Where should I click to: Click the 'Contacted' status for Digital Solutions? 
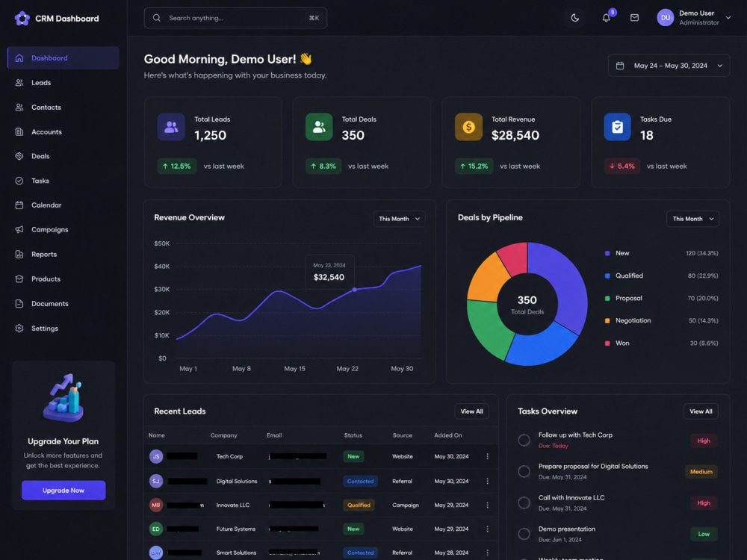360,481
